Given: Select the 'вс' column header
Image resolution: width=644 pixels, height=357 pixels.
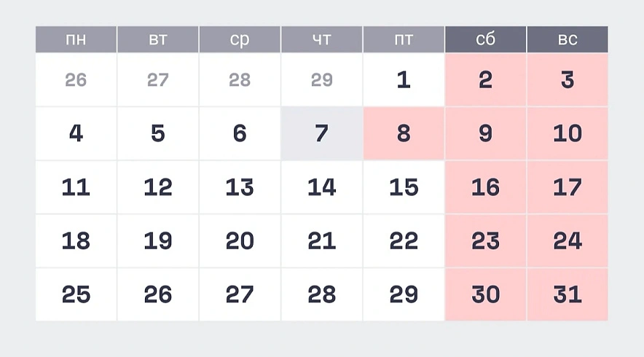Looking at the screenshot, I should (568, 39).
